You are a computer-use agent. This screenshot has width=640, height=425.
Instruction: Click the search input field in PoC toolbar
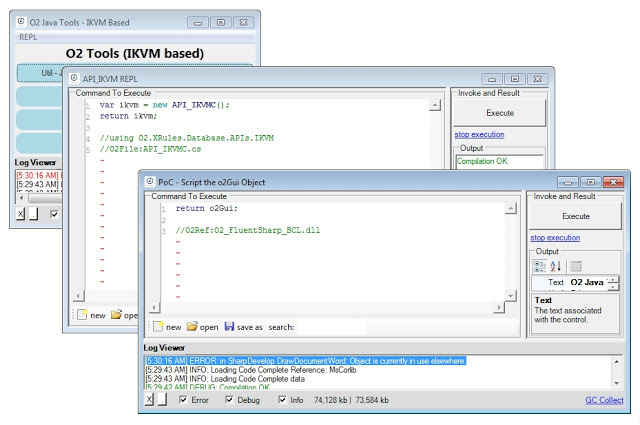[330, 327]
